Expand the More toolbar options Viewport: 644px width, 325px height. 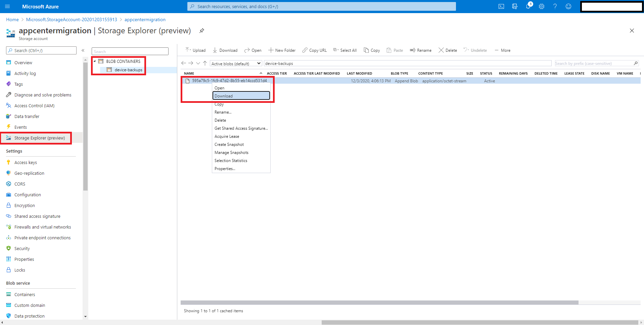(x=502, y=50)
